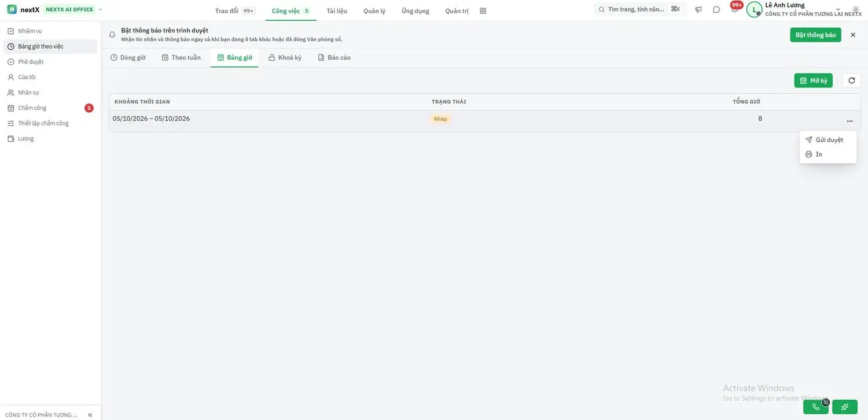Choose In (print) from the row menu

point(828,154)
